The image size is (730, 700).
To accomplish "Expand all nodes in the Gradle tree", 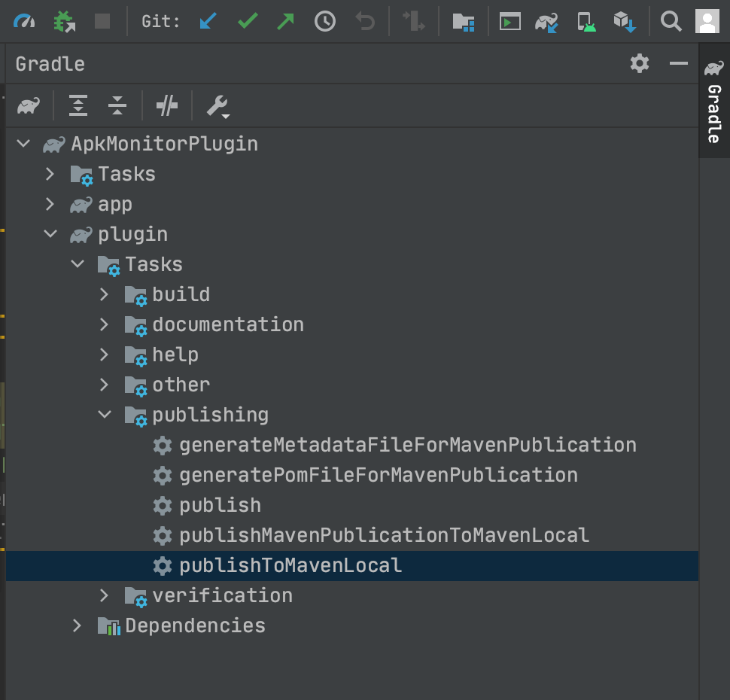I will [x=77, y=106].
